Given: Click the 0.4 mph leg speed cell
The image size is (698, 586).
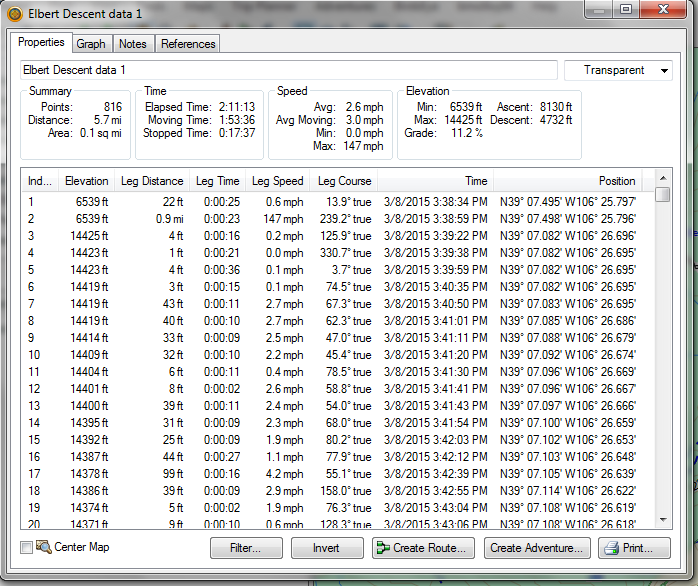Looking at the screenshot, I should point(284,372).
